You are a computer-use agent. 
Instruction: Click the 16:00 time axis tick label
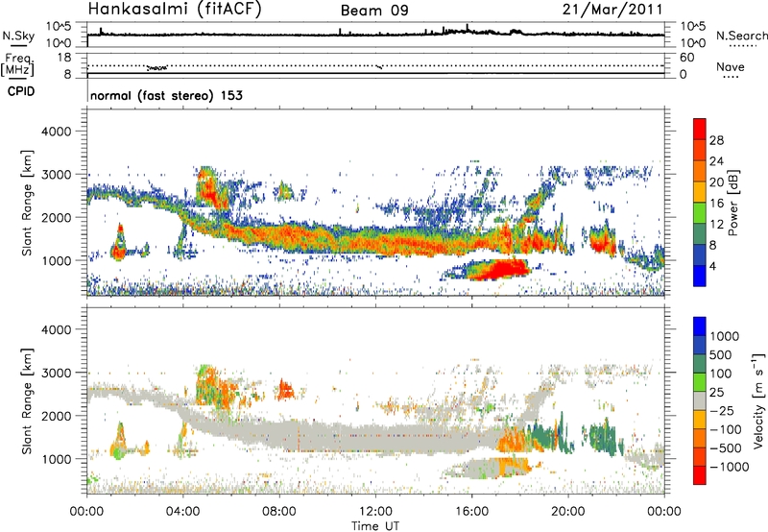471,512
